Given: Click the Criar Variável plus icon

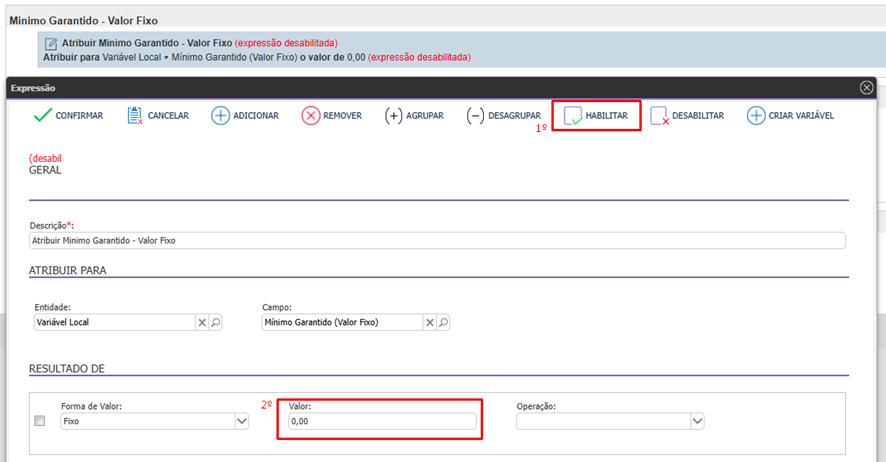Looking at the screenshot, I should pyautogui.click(x=756, y=116).
